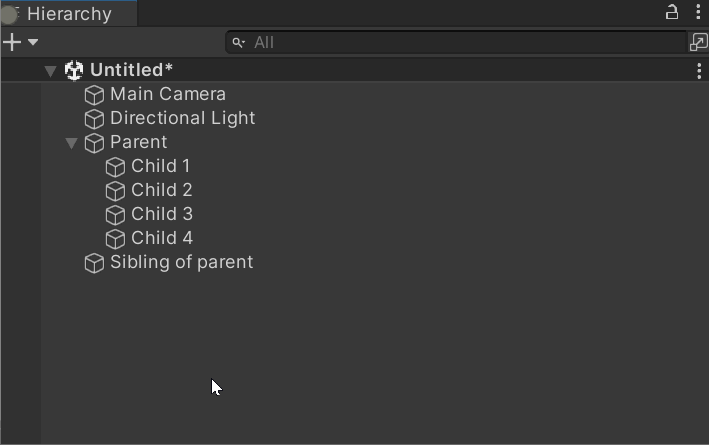
Task: Toggle the Hierarchy panel lock
Action: pos(672,13)
